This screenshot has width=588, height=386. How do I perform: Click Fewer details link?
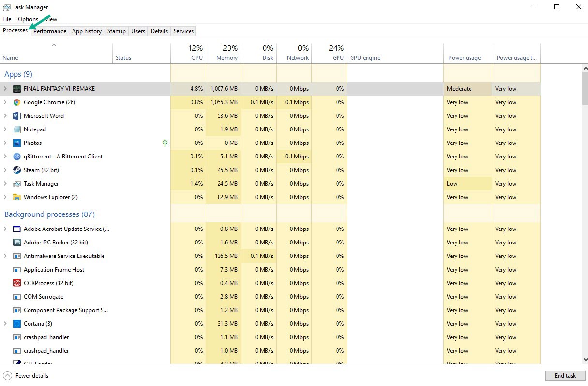click(32, 375)
